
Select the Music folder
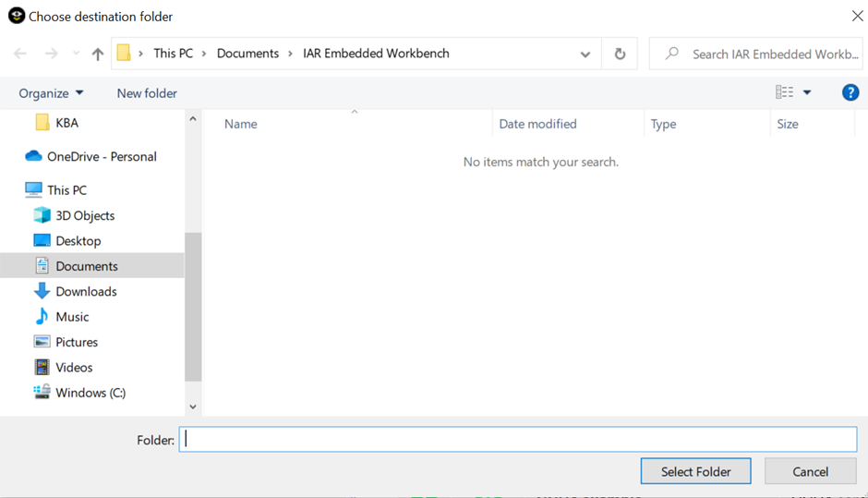coord(72,317)
